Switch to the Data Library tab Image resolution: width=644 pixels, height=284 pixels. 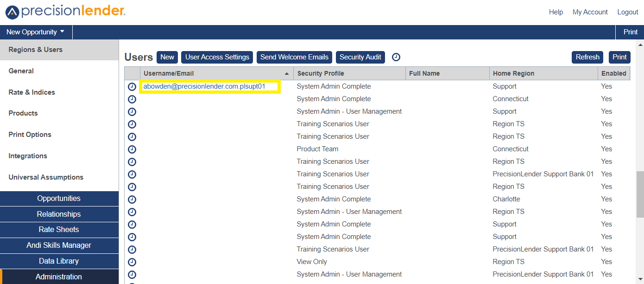coord(59,261)
